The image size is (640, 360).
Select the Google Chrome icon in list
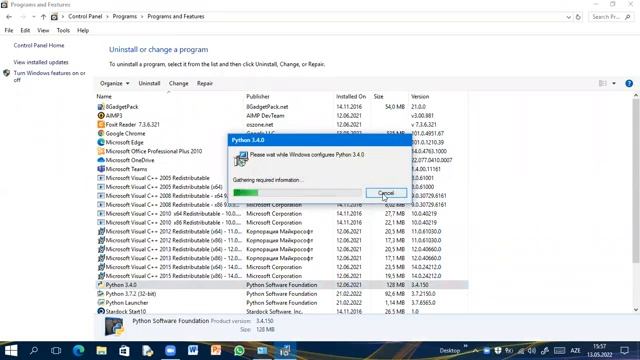101,133
